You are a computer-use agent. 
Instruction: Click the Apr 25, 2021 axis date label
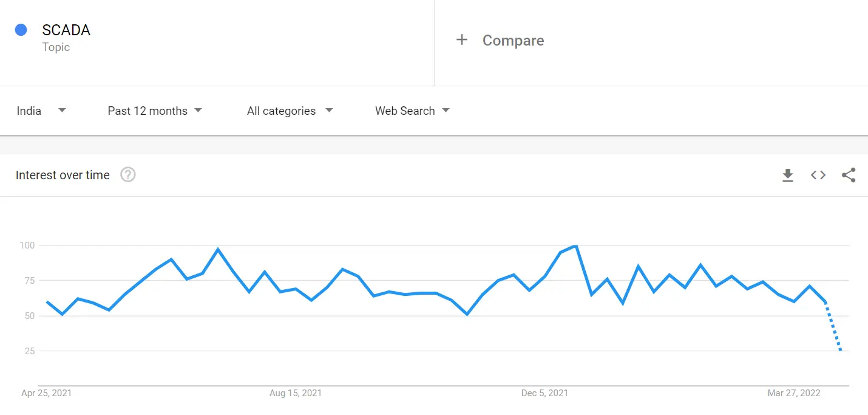(x=46, y=393)
